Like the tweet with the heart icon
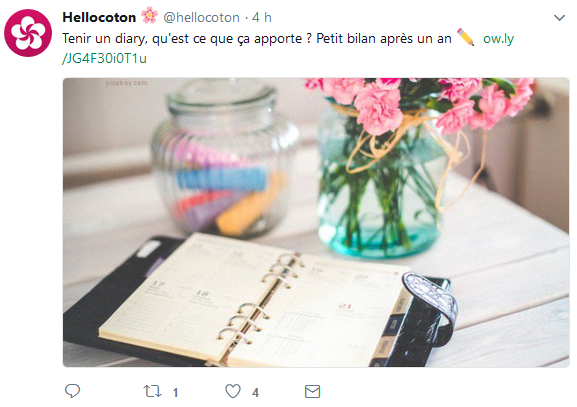This screenshot has height=407, width=577. coord(233,391)
